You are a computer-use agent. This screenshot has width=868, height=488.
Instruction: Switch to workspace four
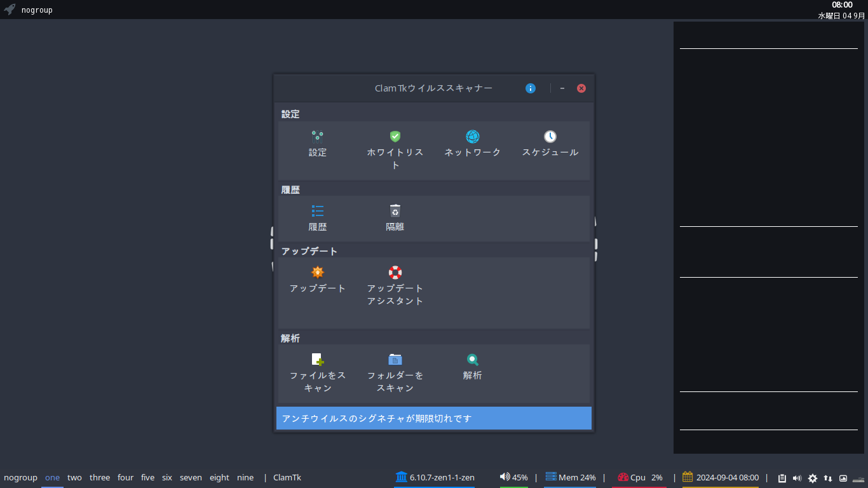pyautogui.click(x=126, y=477)
